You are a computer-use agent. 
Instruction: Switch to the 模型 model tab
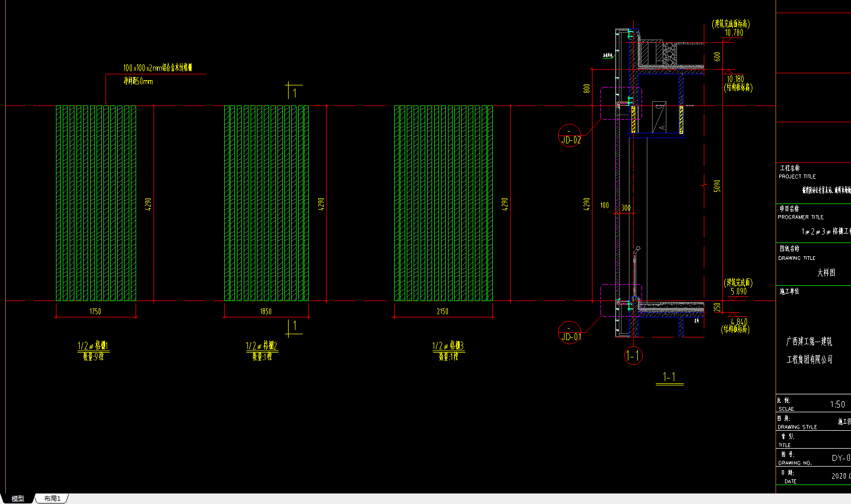pyautogui.click(x=18, y=499)
